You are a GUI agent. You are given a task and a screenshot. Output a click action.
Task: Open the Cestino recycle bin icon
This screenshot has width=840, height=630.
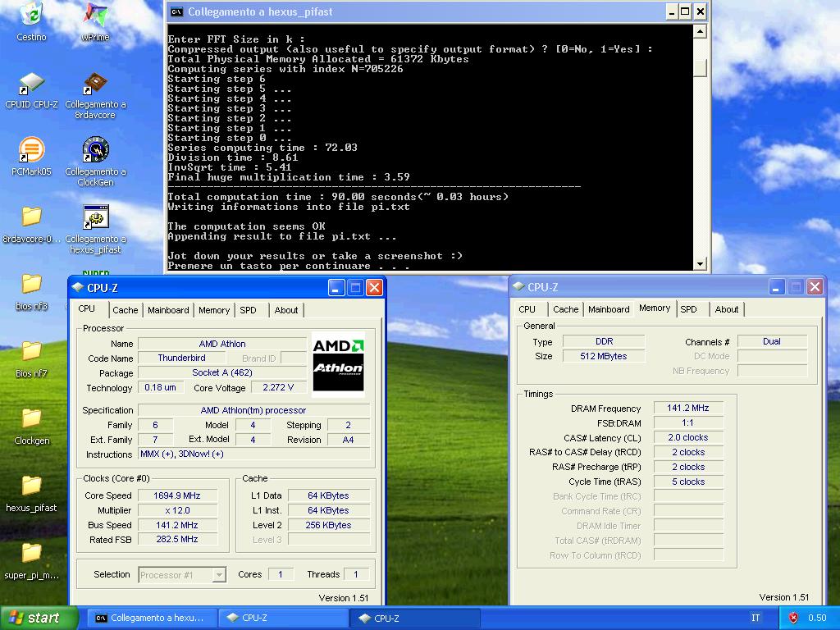[32, 21]
